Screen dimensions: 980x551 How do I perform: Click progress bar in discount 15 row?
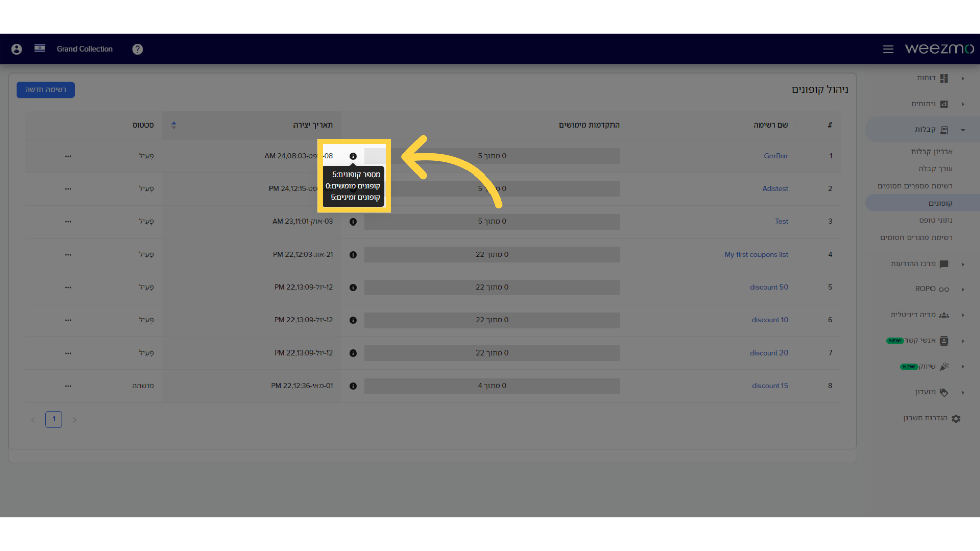(x=492, y=386)
